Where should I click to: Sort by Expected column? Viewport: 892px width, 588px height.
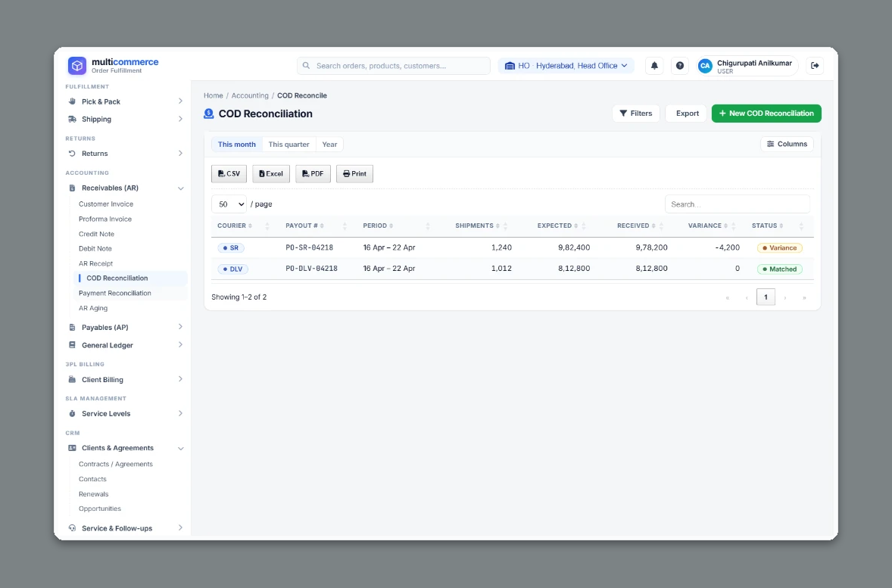(x=557, y=226)
